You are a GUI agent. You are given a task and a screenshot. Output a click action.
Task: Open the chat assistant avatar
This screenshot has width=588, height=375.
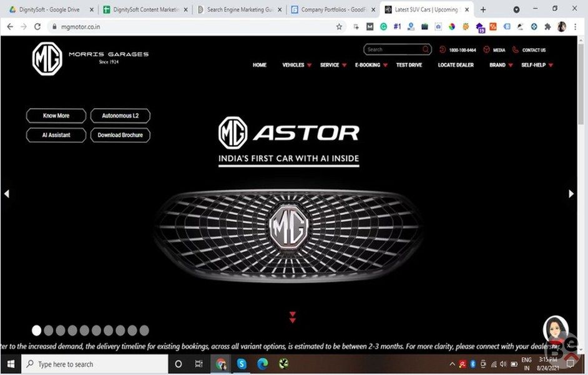555,328
